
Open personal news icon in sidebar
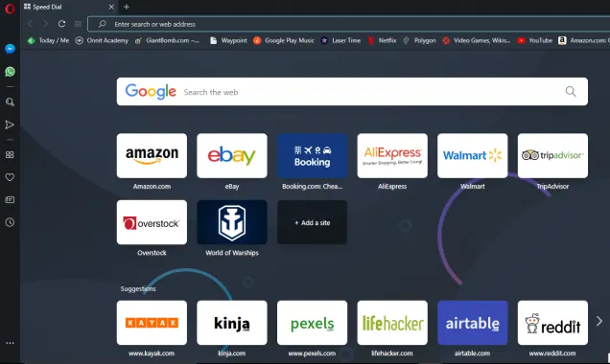point(10,199)
